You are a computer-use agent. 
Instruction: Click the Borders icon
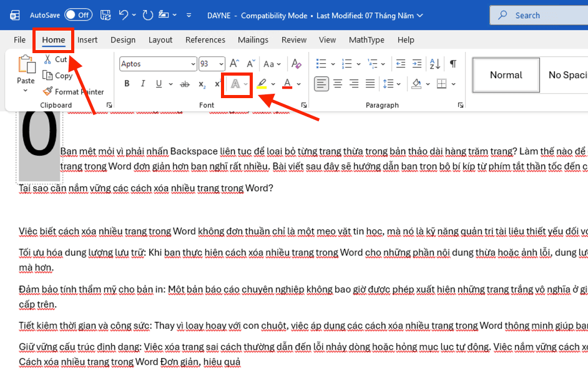(442, 84)
